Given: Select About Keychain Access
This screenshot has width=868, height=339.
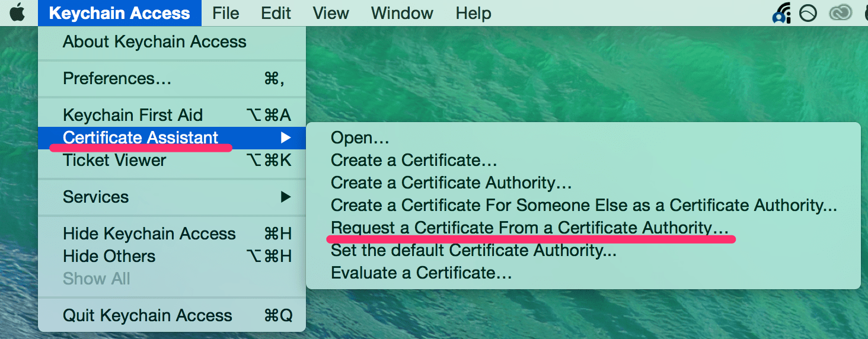Looking at the screenshot, I should (172, 42).
